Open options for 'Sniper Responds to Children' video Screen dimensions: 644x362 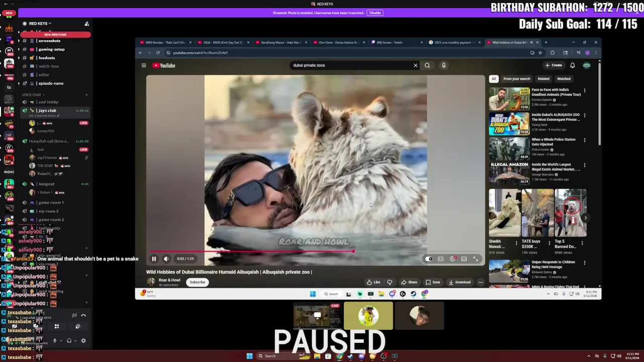585,262
